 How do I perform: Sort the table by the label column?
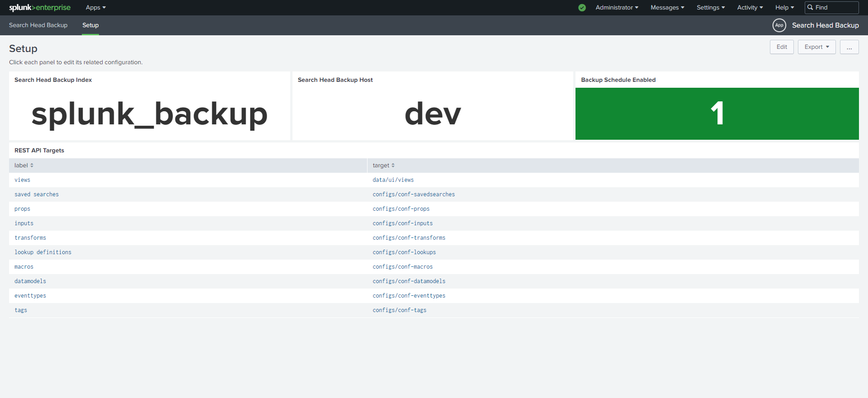[x=24, y=166]
